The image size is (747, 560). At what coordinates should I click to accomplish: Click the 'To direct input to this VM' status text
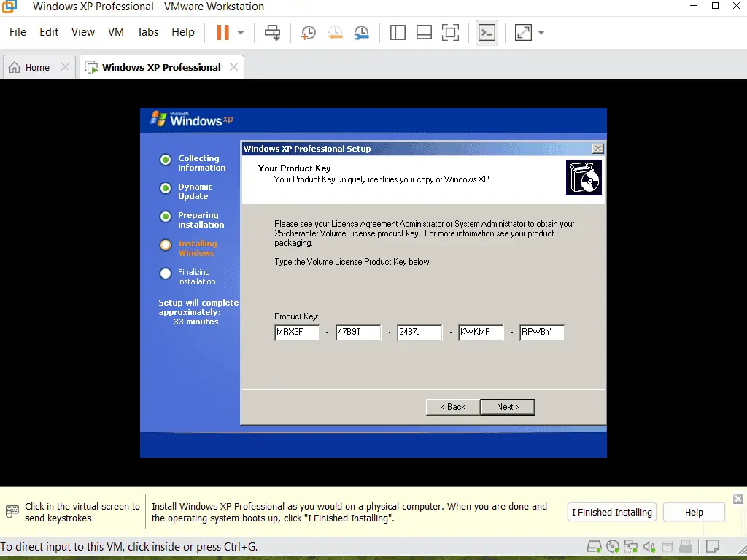tap(129, 547)
